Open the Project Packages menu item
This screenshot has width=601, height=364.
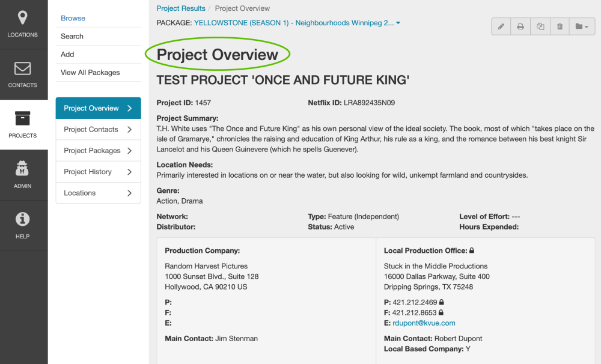pos(98,151)
